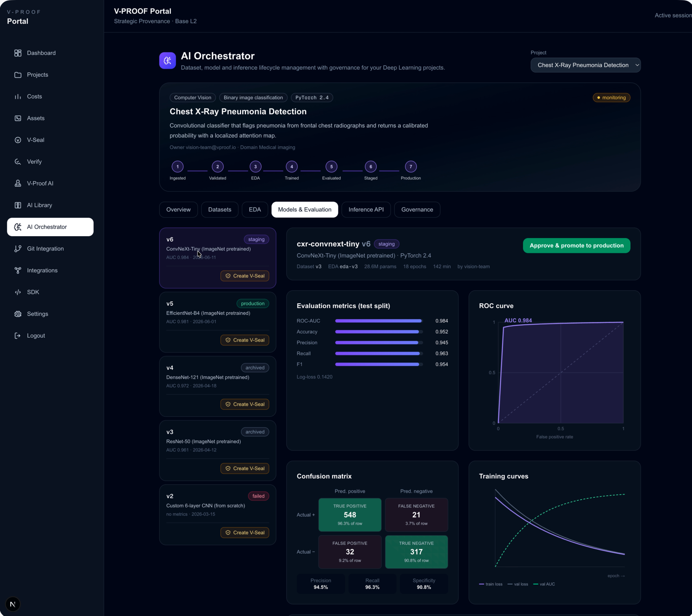Click the Accuracy metric bar
Screen dimensions: 692x616
point(379,332)
